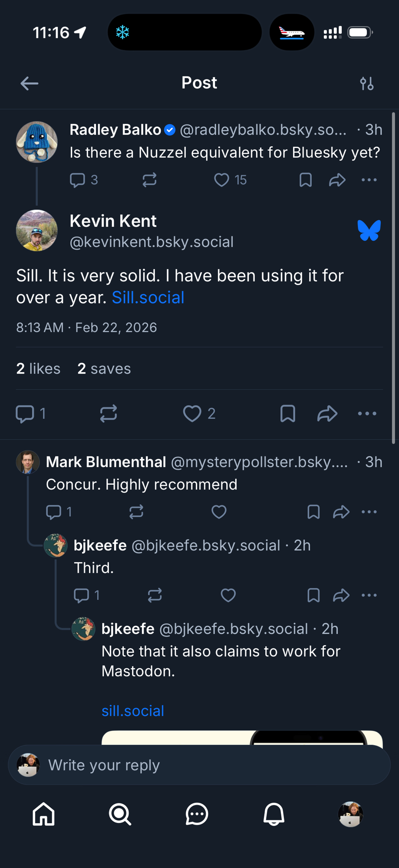Open thread preferences settings icon
The width and height of the screenshot is (399, 868).
[x=367, y=83]
